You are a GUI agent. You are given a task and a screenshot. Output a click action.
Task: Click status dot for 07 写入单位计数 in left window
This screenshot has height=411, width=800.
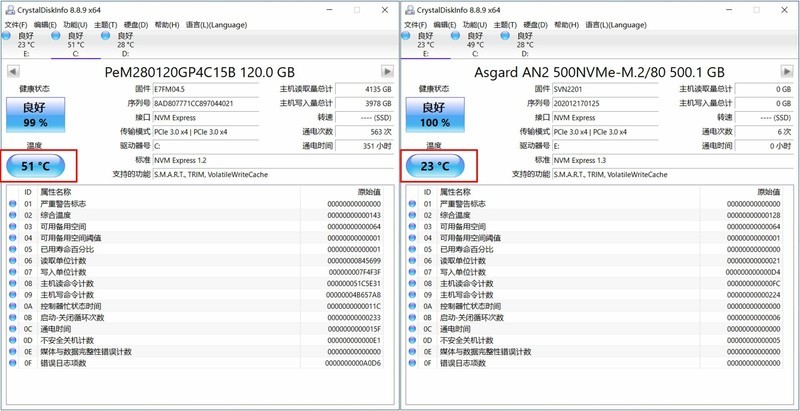pyautogui.click(x=12, y=272)
